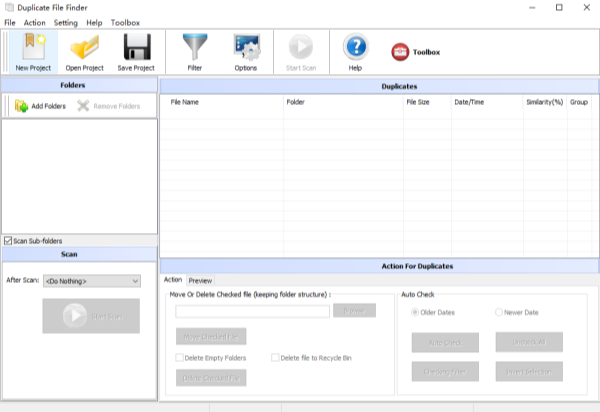This screenshot has height=412, width=600.
Task: Open the Help menu in the menu bar
Action: [x=94, y=23]
